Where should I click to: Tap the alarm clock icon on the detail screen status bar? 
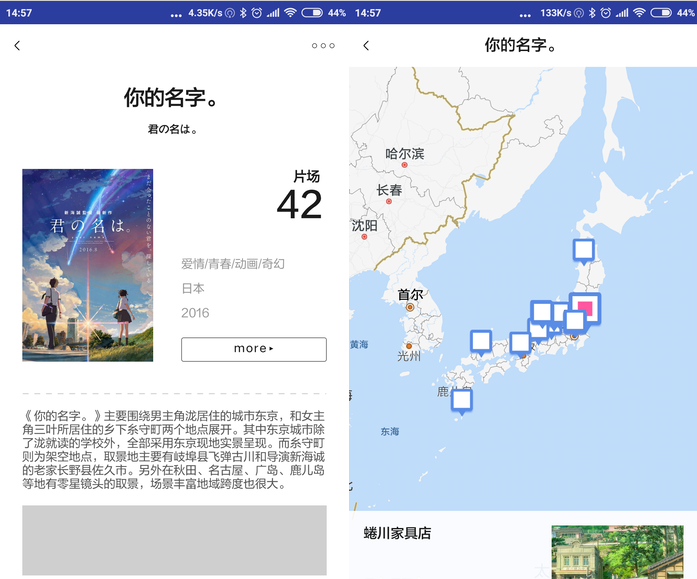256,13
